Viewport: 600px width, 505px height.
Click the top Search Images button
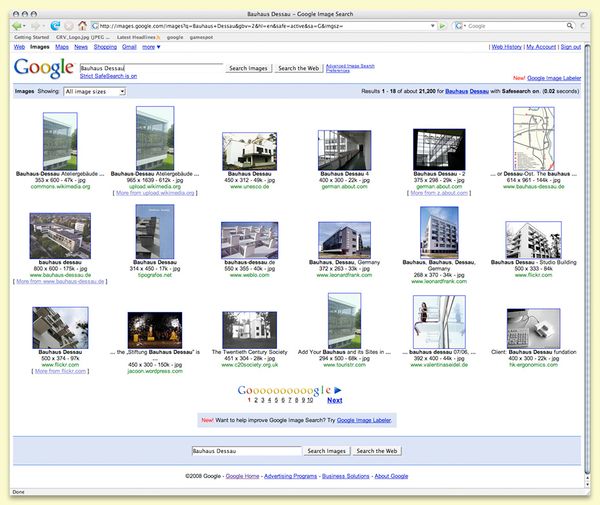pyautogui.click(x=249, y=68)
